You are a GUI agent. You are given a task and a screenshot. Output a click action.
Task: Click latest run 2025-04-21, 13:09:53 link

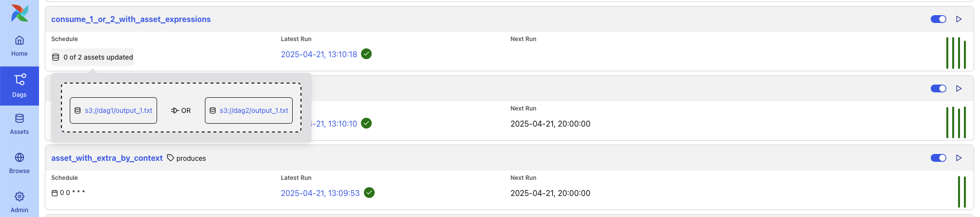pyautogui.click(x=320, y=193)
